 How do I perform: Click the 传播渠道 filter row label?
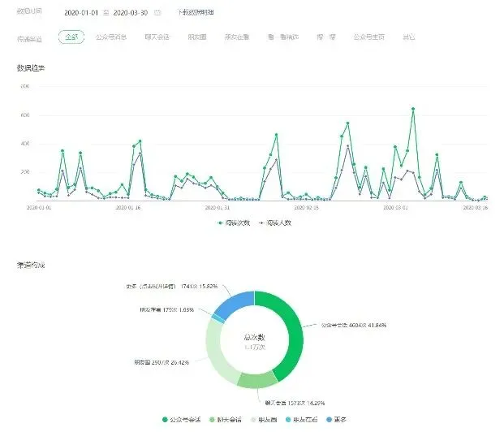coord(29,39)
